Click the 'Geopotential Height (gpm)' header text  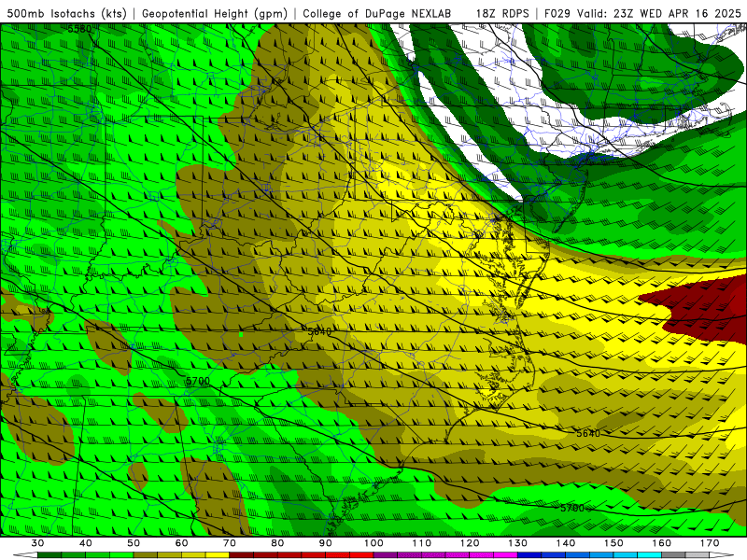(x=215, y=14)
